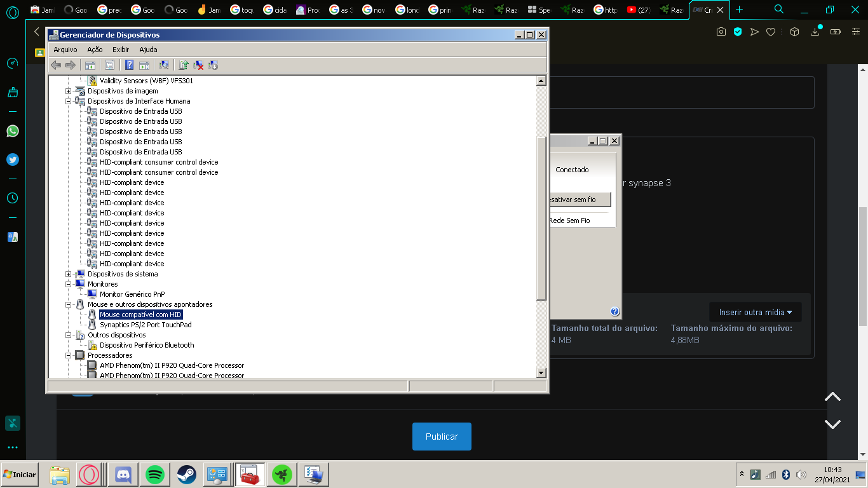
Task: Select Validity Sensors (WBF) VFS301 device
Action: coord(146,81)
